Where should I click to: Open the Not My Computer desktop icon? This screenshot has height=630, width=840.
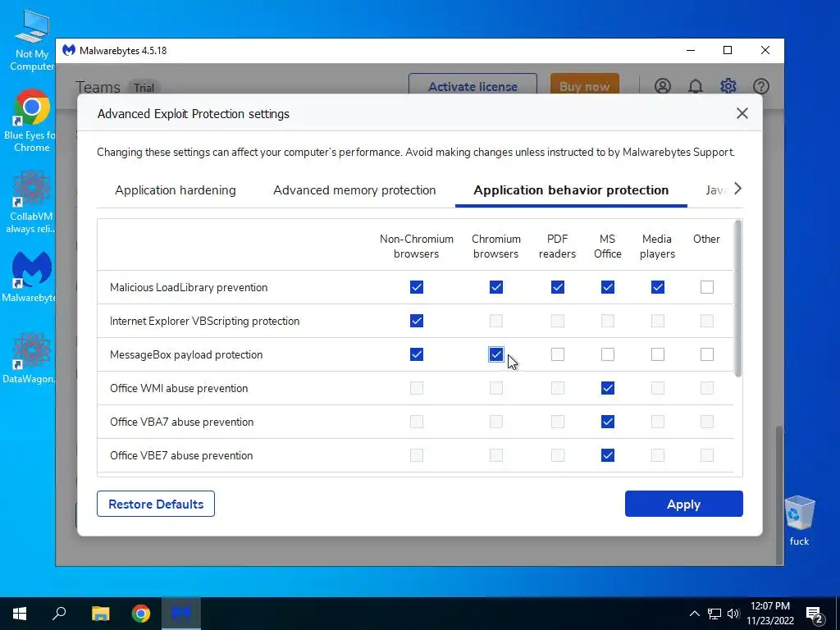31,41
